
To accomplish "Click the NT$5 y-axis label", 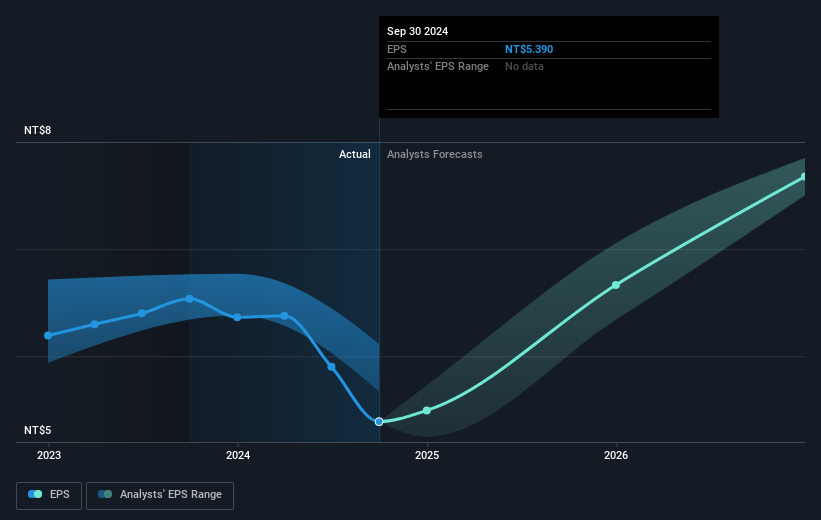I will click(x=38, y=430).
